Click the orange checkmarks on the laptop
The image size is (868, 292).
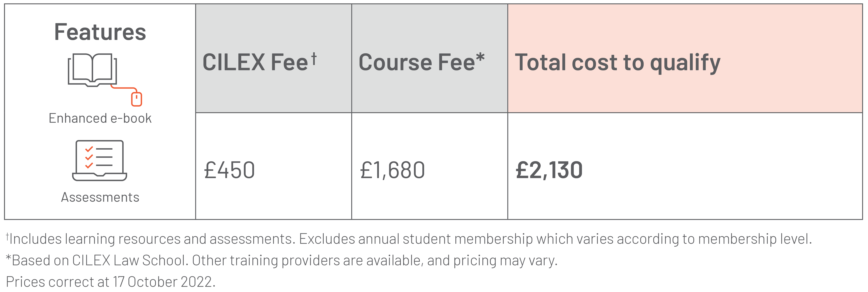click(89, 157)
